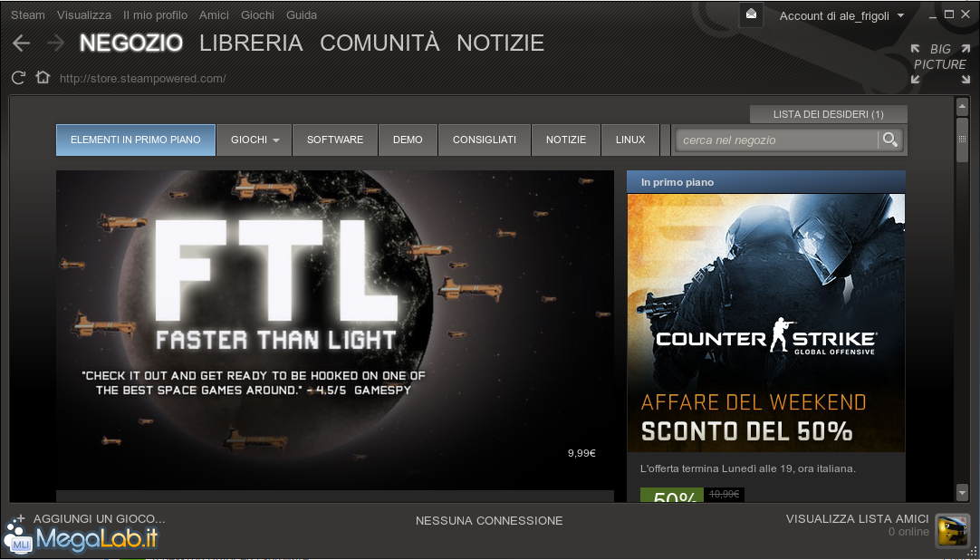980x560 pixels.
Task: Reload the store page with refresh icon
Action: point(19,78)
